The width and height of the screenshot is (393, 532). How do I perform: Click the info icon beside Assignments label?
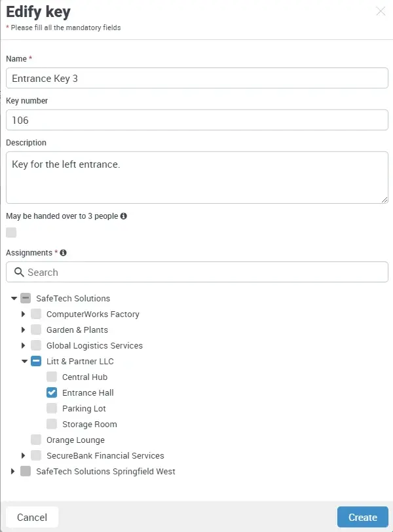coord(62,252)
